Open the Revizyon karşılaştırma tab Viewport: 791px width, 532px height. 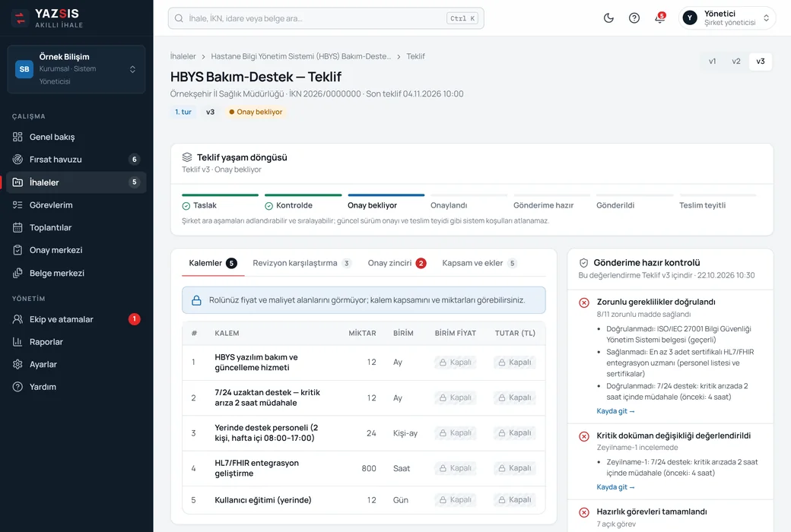[302, 263]
